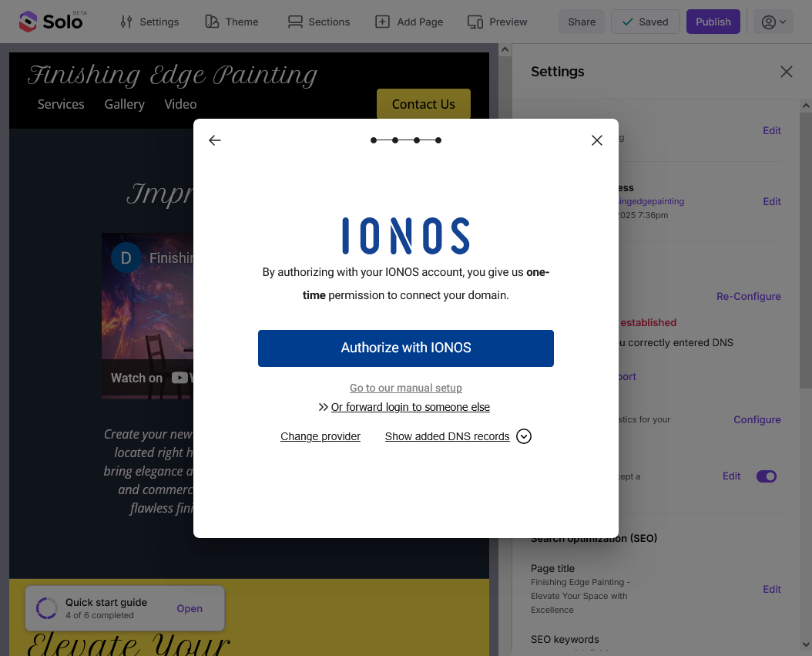Click the D channel avatar on video
This screenshot has height=656, width=812.
point(126,257)
